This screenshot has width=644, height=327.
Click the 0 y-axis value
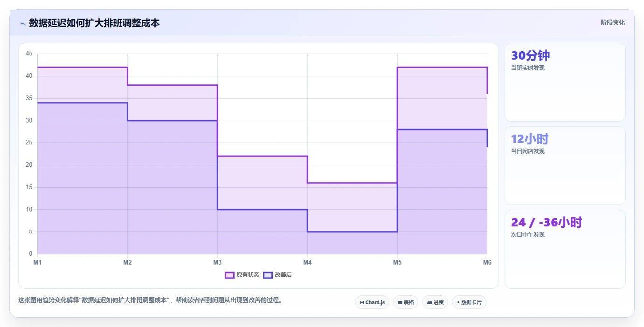(31, 254)
